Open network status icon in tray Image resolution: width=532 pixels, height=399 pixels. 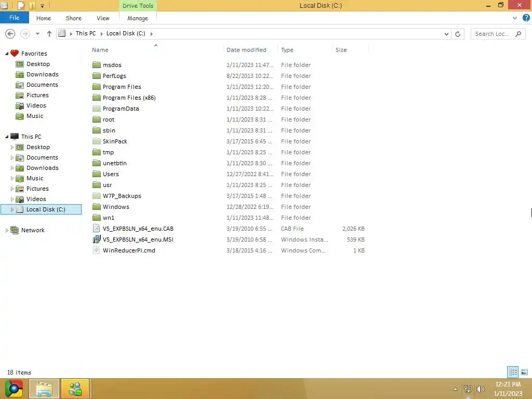(x=468, y=389)
